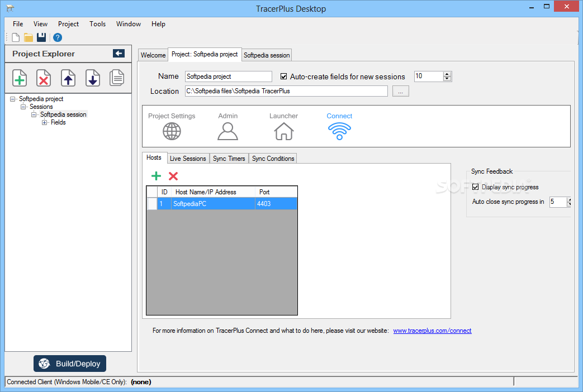
Task: Click the Save floppy disk toolbar icon
Action: click(41, 37)
